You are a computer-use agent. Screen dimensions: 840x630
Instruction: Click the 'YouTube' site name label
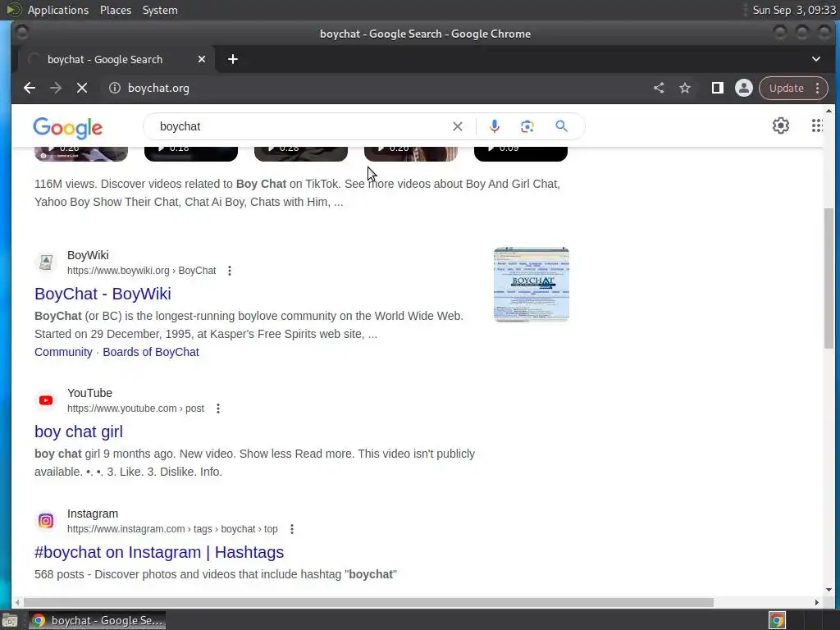89,393
